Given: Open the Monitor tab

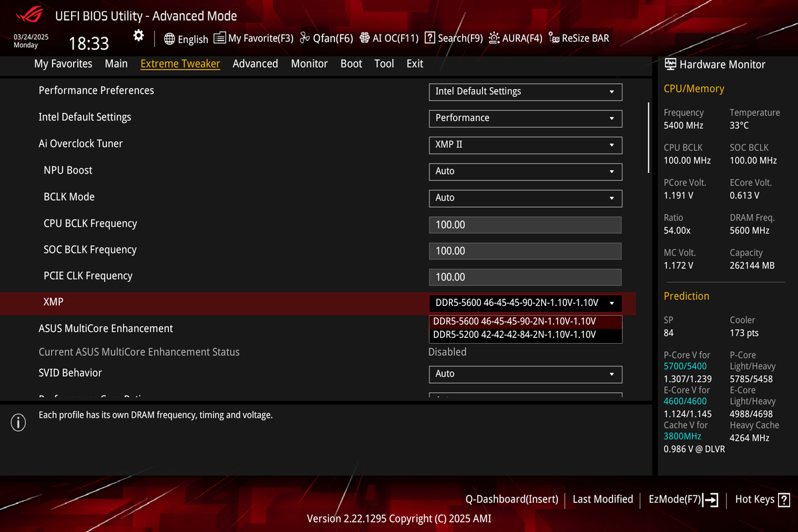Looking at the screenshot, I should [309, 64].
